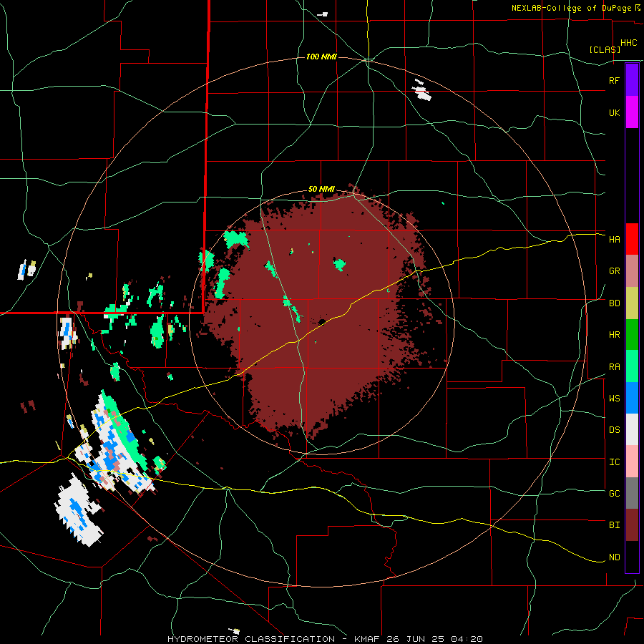Select the red HA color swatch

click(632, 239)
